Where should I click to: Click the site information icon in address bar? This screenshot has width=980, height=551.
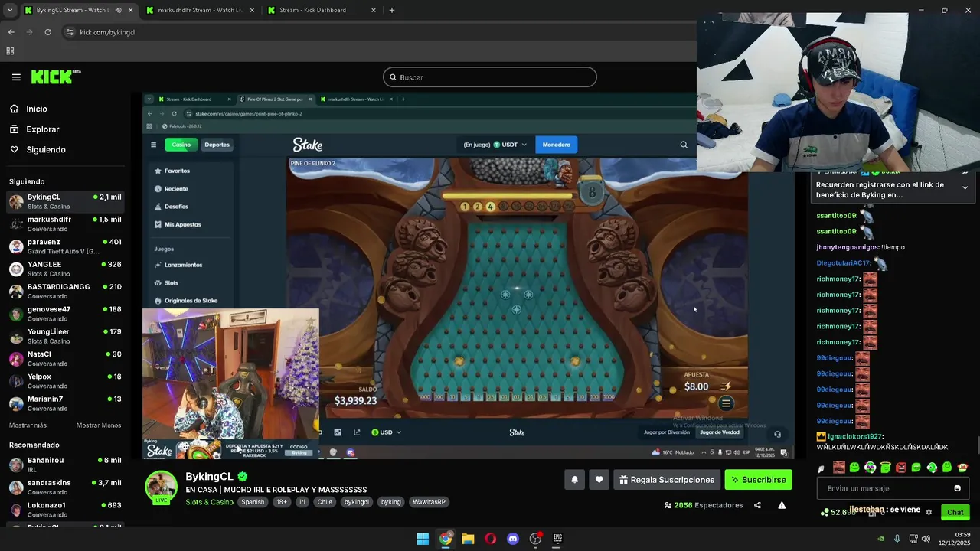[x=70, y=32]
